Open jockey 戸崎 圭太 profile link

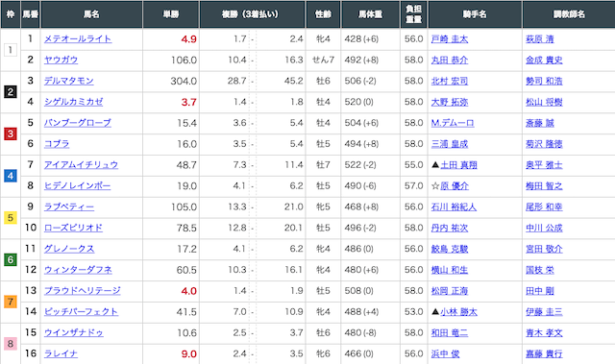click(450, 39)
